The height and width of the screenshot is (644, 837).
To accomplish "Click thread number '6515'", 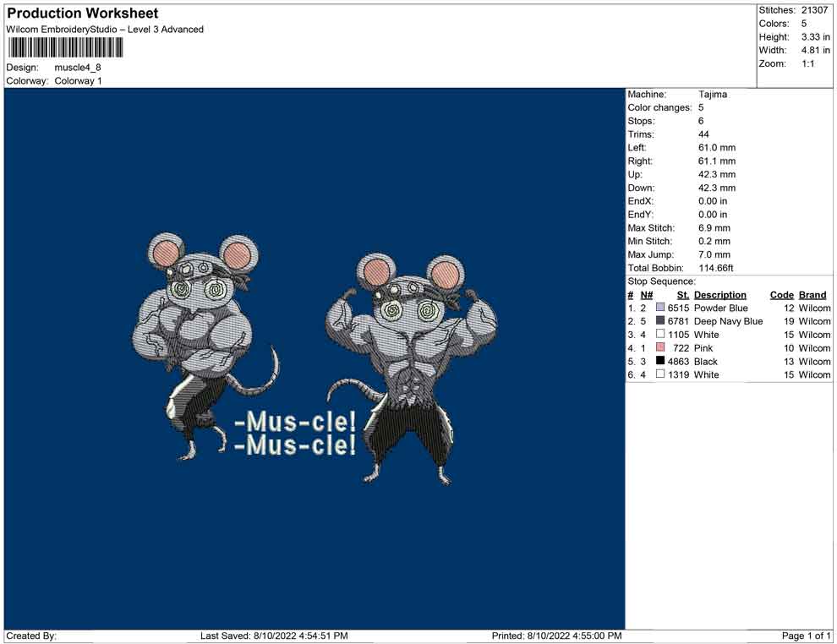I will pos(678,308).
